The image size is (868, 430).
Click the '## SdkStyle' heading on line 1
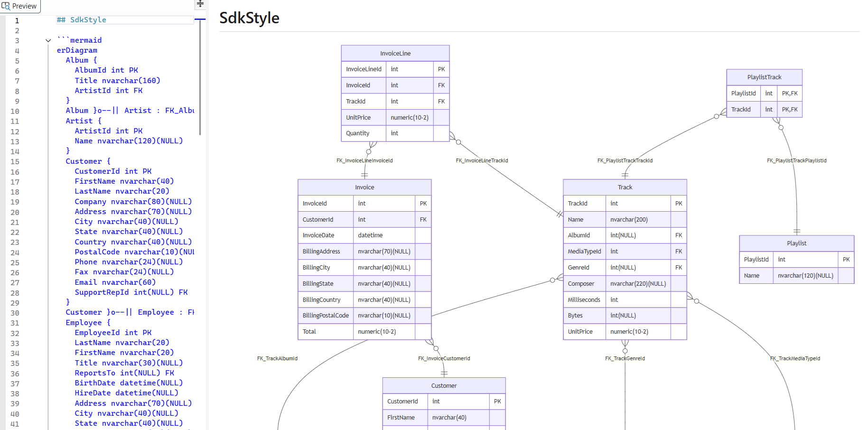tap(81, 20)
